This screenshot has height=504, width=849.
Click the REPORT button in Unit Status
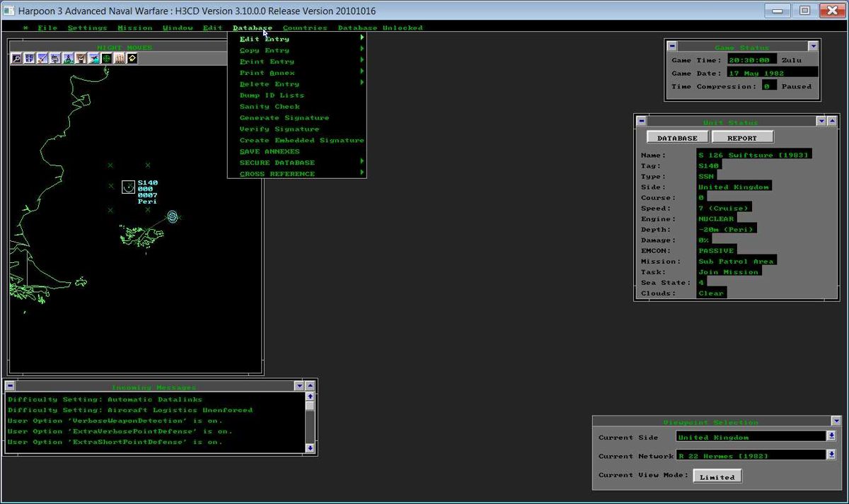[x=742, y=138]
